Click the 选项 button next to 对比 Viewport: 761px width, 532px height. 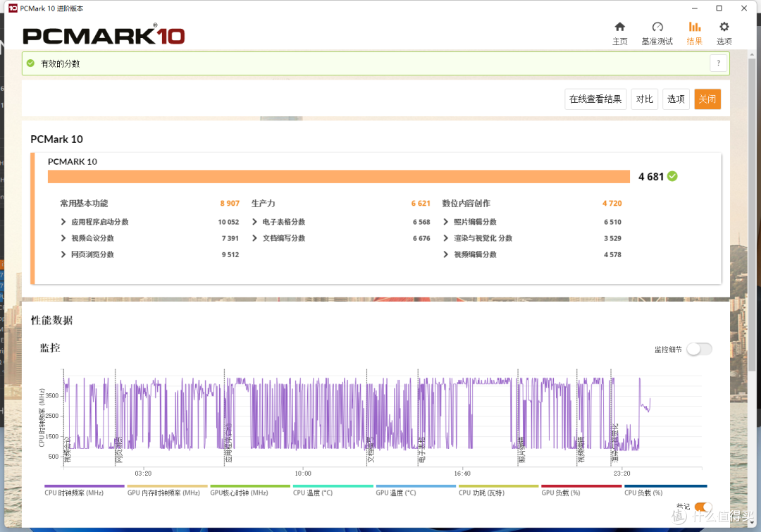pos(676,99)
